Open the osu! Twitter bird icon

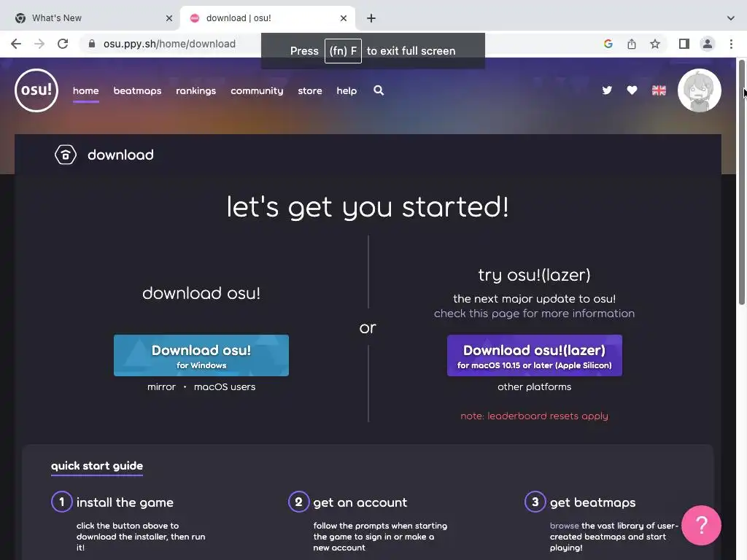[607, 90]
